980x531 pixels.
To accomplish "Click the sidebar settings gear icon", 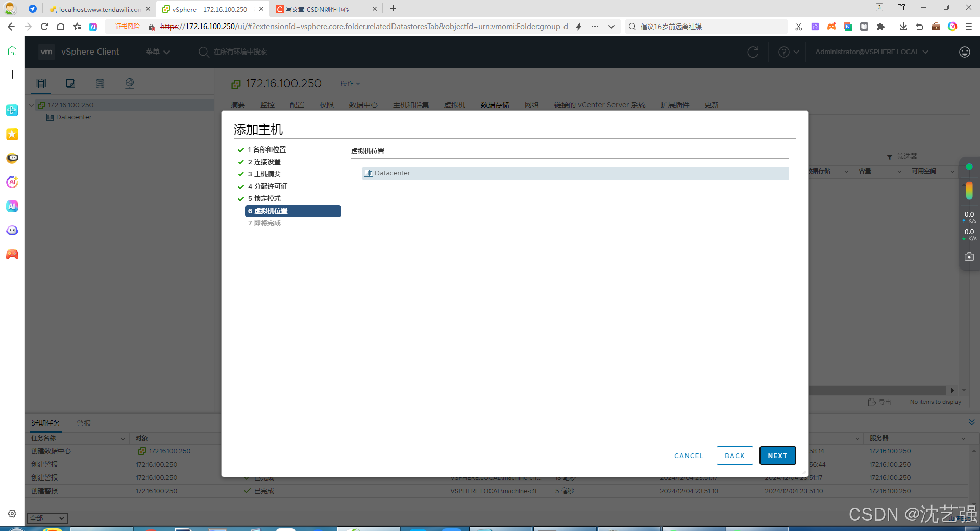I will point(12,514).
